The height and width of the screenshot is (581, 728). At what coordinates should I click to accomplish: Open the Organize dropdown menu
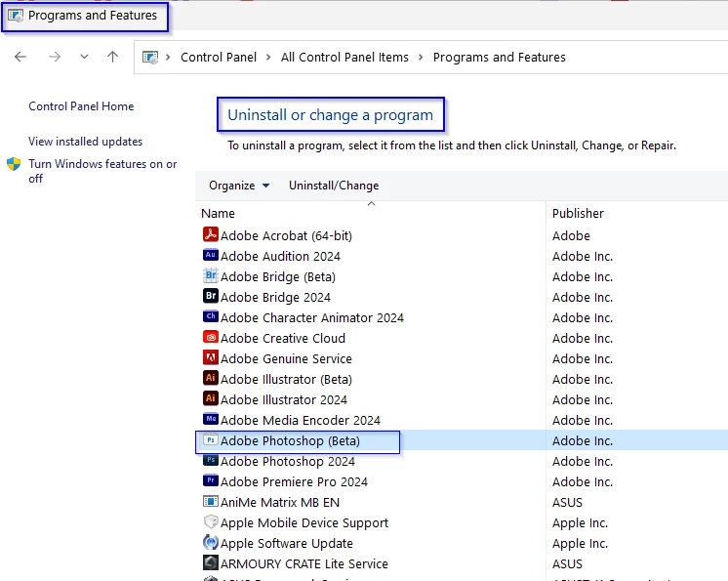coord(239,186)
